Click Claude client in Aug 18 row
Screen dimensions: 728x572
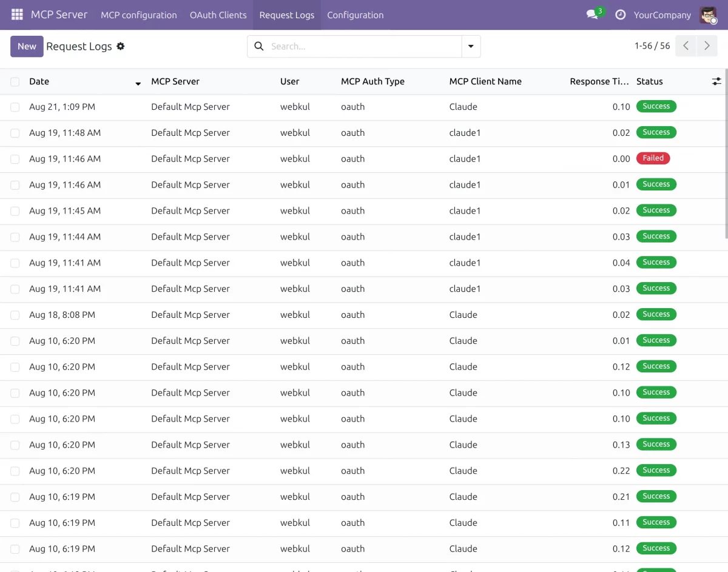[x=463, y=315]
